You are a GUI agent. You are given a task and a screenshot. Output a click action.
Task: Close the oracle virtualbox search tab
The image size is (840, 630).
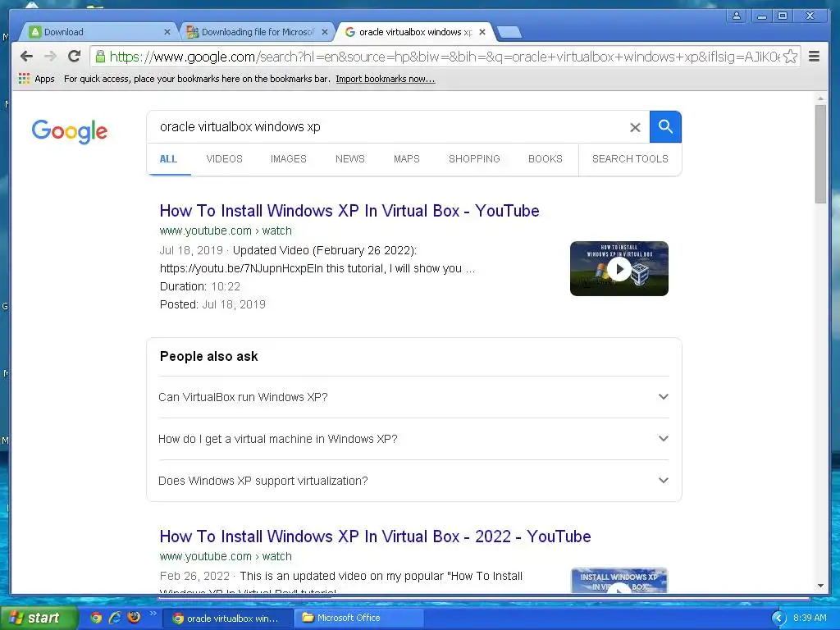point(482,32)
